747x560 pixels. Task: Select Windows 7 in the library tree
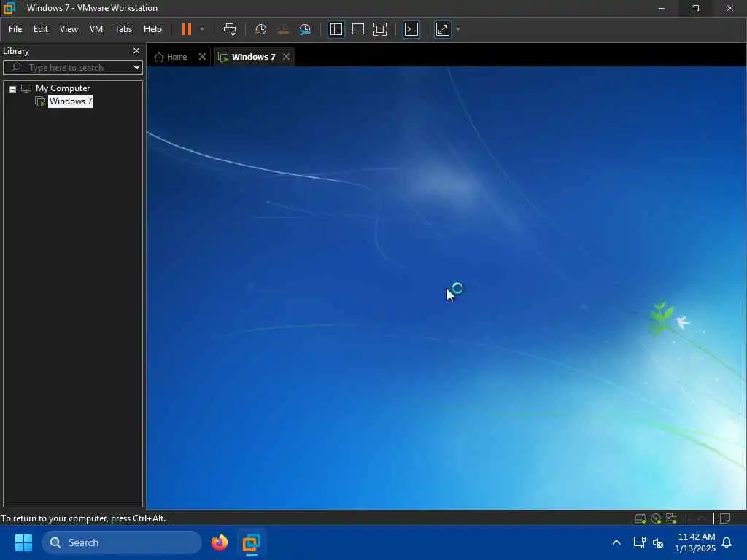tap(71, 101)
